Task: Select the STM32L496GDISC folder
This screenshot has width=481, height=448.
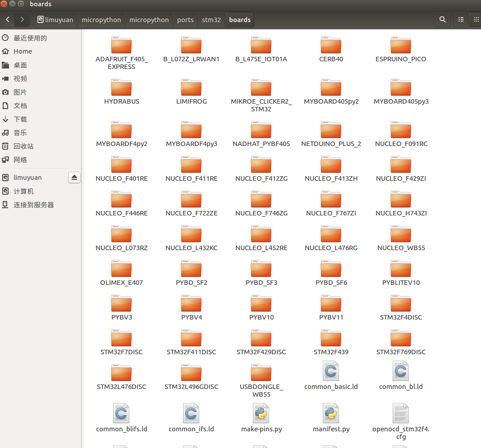Action: point(191,377)
